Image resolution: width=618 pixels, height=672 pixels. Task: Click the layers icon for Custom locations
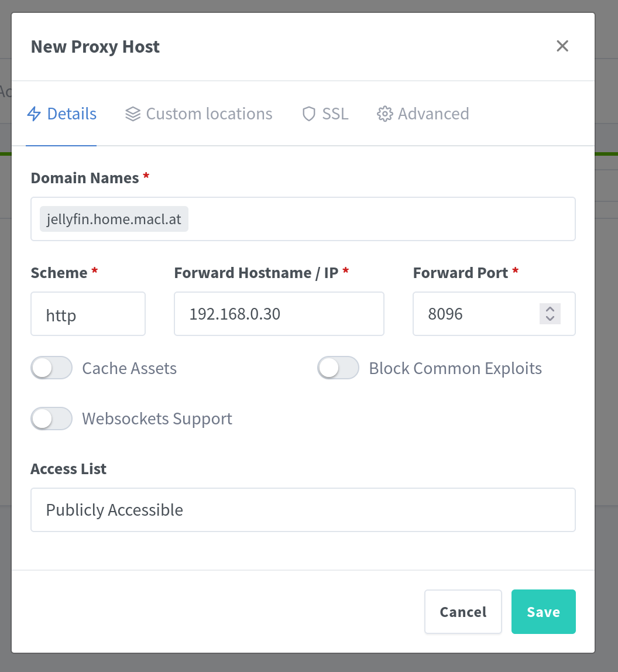[133, 114]
